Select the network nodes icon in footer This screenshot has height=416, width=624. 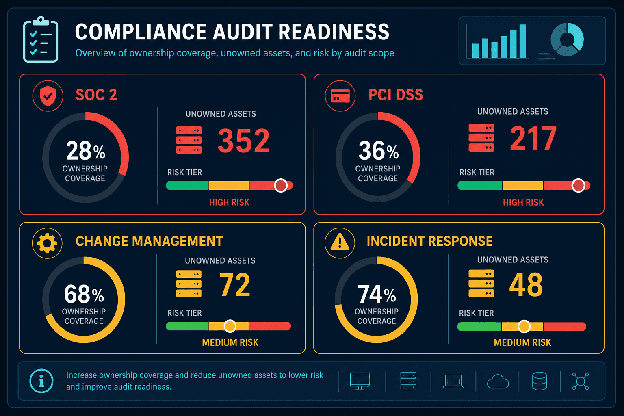click(x=580, y=381)
